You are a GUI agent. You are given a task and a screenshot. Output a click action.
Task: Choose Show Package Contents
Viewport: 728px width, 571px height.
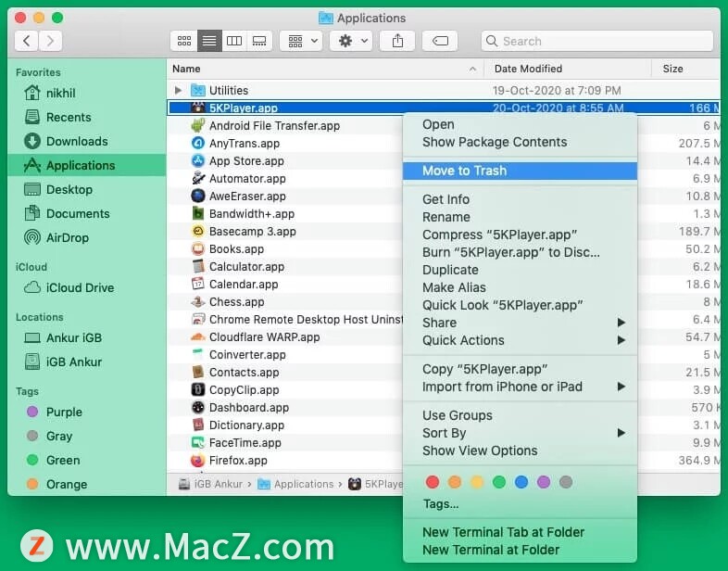pyautogui.click(x=520, y=142)
